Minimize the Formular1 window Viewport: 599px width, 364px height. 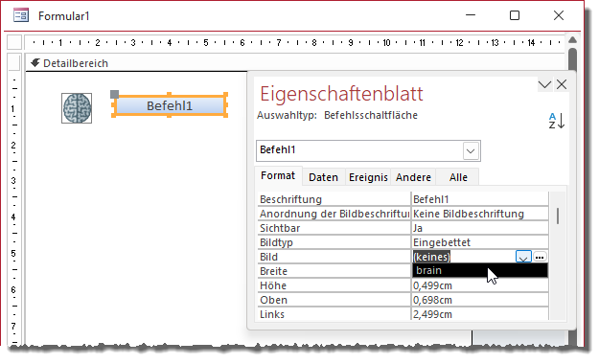(x=471, y=15)
